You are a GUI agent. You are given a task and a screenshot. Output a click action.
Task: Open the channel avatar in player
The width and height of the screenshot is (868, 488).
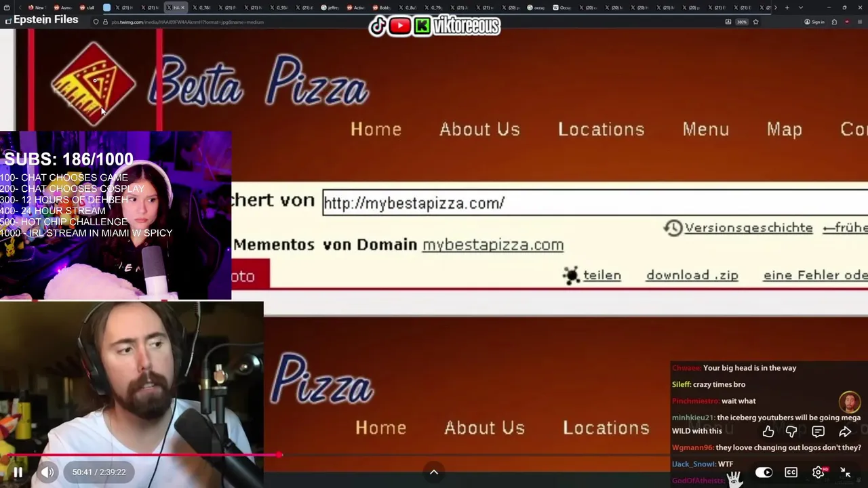tap(850, 402)
